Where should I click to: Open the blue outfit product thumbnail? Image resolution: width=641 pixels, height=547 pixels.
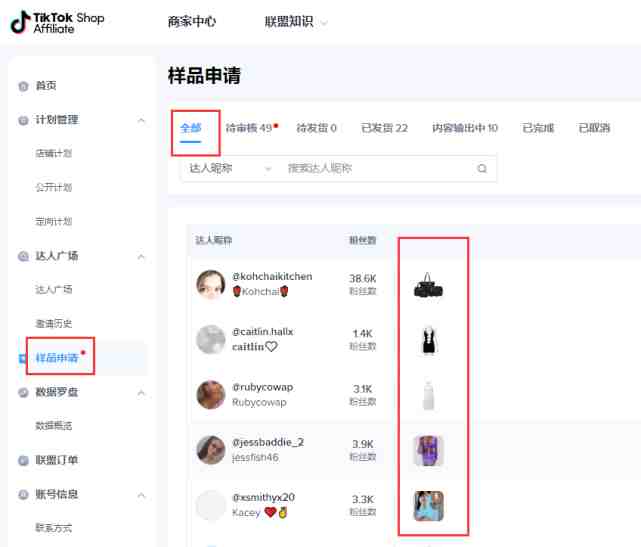[x=428, y=506]
